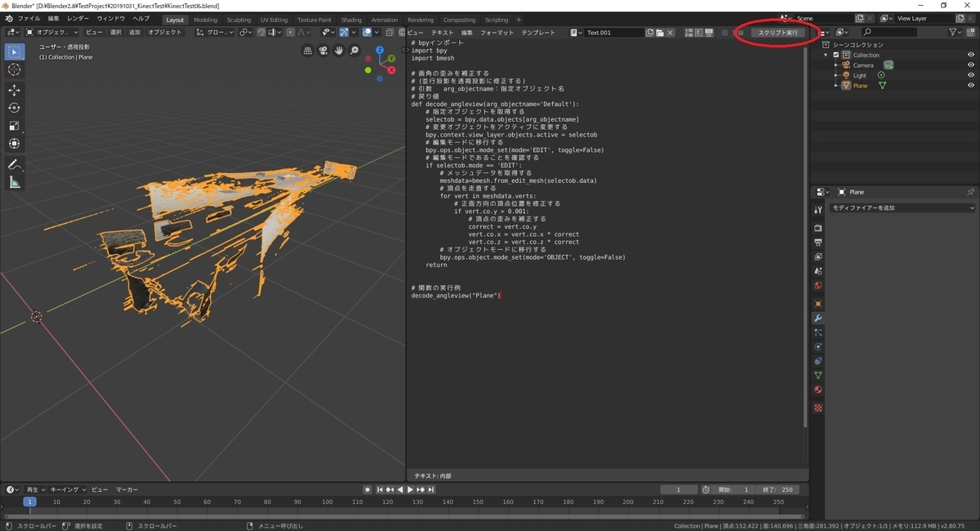
Task: Open the テンプレート menu in text editor
Action: [538, 33]
